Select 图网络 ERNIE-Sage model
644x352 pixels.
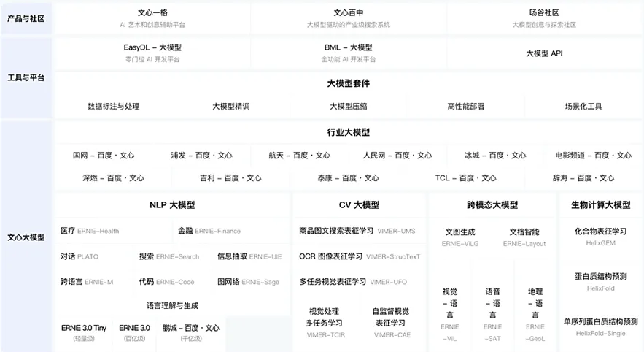pyautogui.click(x=248, y=282)
